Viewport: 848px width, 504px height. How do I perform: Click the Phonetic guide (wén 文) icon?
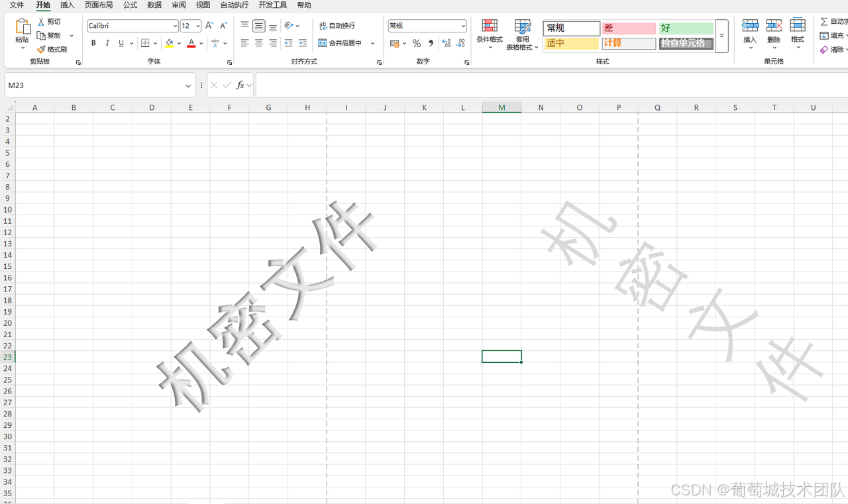tap(215, 43)
